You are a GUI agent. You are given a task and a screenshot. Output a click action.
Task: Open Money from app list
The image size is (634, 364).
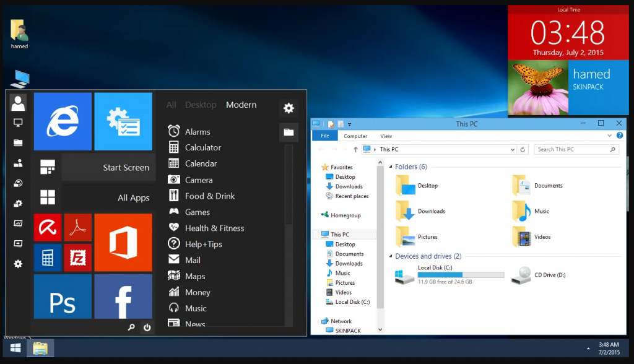pyautogui.click(x=189, y=292)
